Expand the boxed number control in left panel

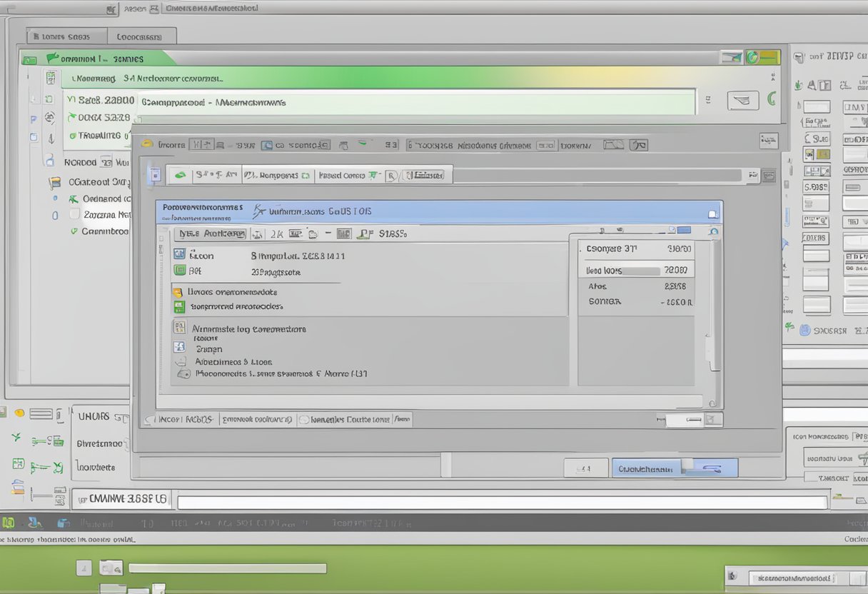tap(106, 162)
